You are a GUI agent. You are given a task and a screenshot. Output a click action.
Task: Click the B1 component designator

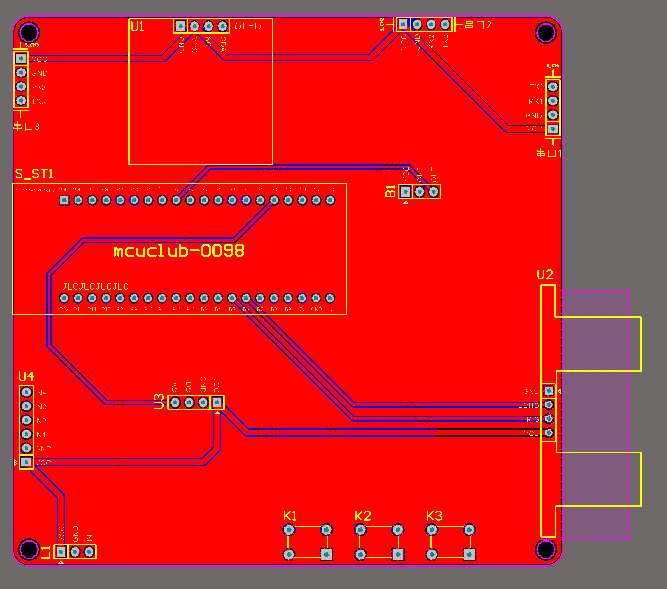coord(390,191)
